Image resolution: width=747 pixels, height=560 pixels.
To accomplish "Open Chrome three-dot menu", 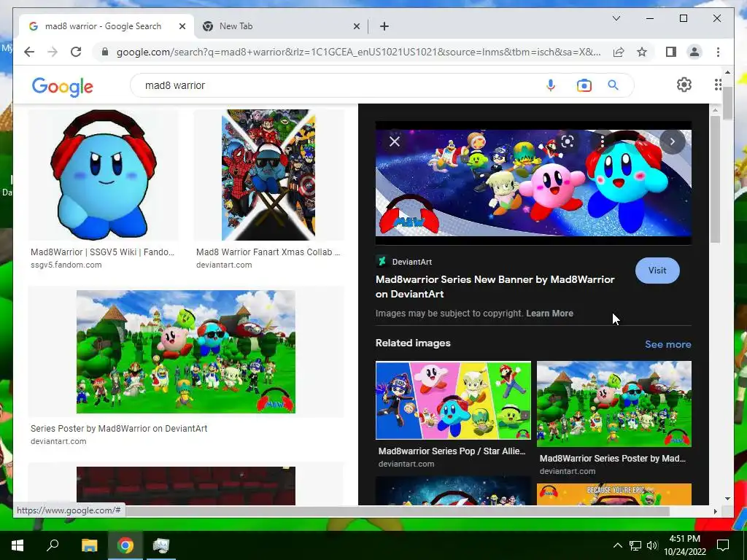I will tap(718, 52).
